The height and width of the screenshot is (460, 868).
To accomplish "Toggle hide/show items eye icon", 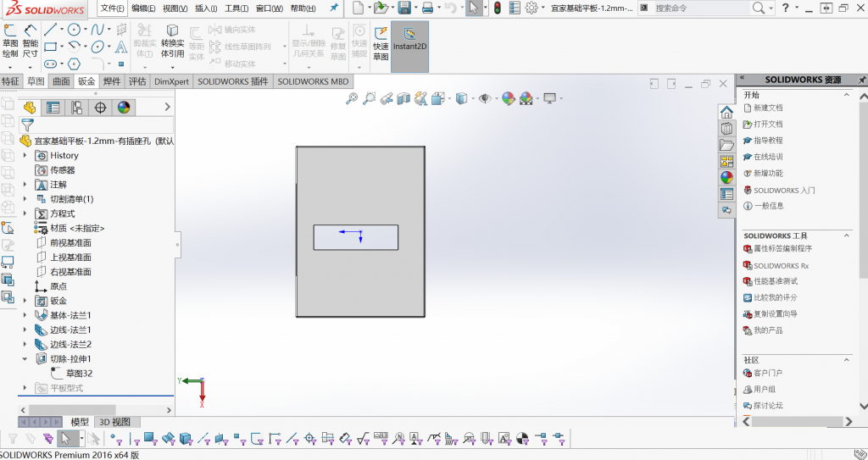I will [x=485, y=98].
